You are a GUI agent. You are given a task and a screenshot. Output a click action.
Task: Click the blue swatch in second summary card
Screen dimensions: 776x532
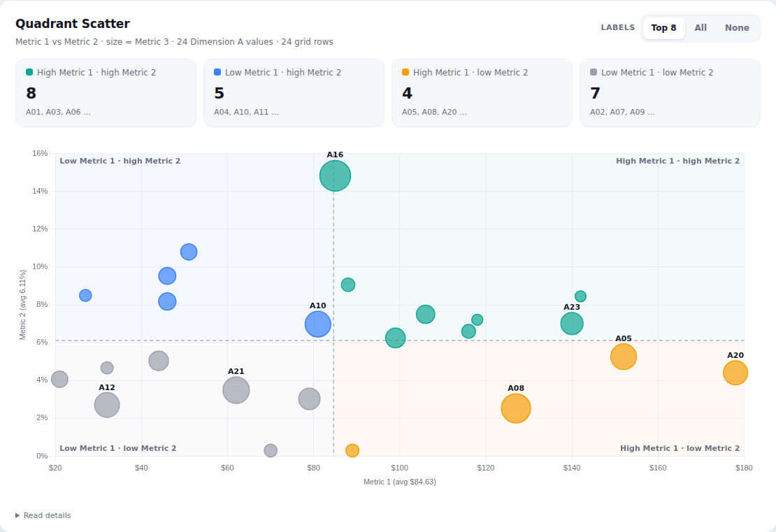coord(217,72)
